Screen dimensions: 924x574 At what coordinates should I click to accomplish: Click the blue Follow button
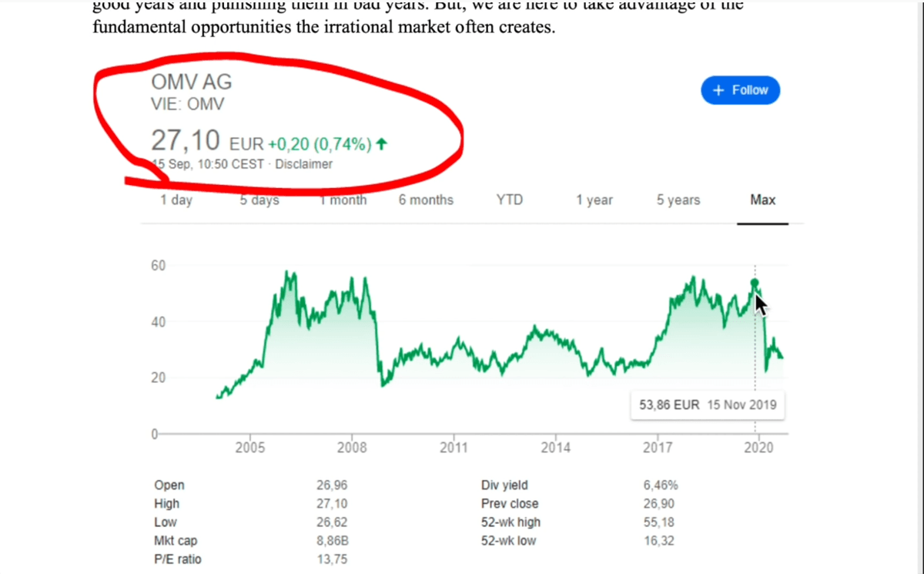tap(740, 90)
